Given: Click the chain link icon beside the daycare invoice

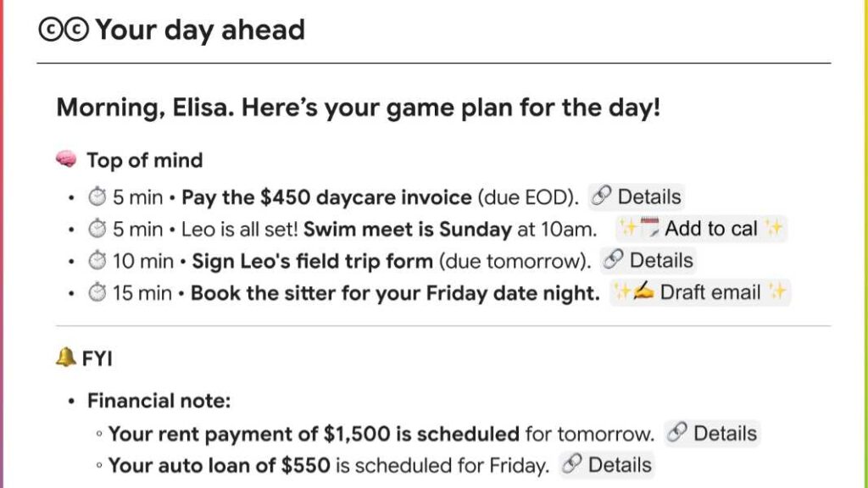Looking at the screenshot, I should pos(602,197).
